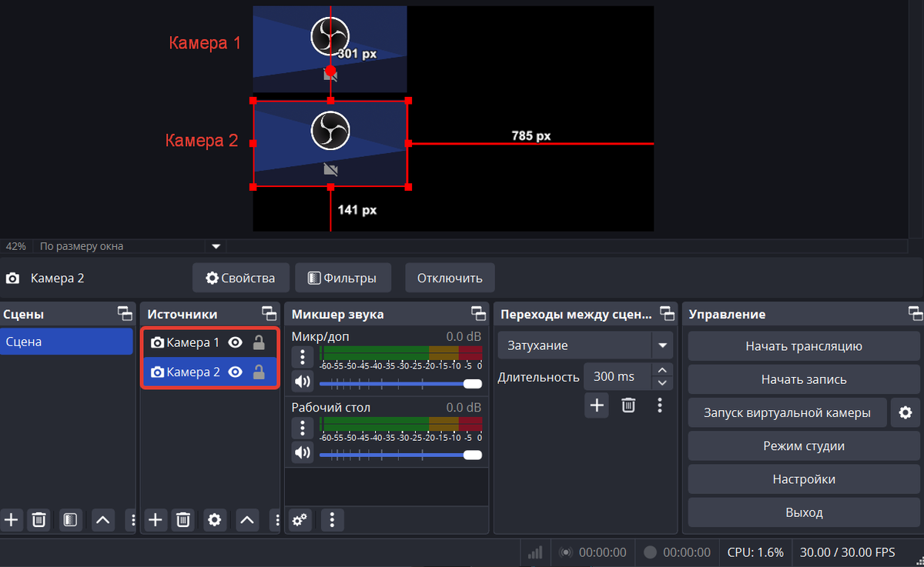Mute Микр/доп audio speaker
The height and width of the screenshot is (567, 924).
click(303, 381)
